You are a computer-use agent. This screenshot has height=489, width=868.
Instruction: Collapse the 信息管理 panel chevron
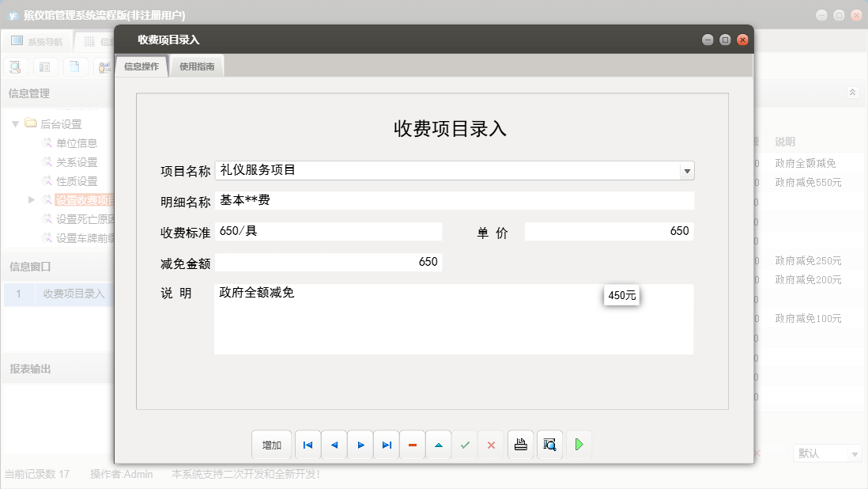click(851, 93)
